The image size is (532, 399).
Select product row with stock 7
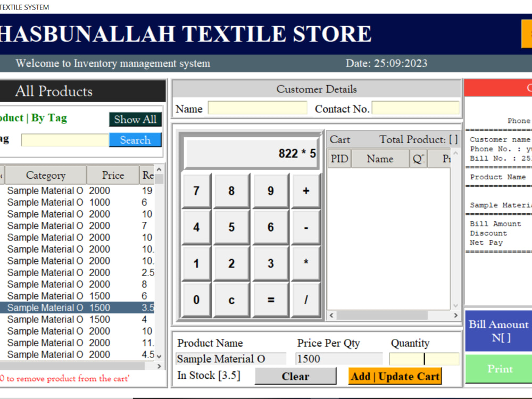click(x=77, y=226)
